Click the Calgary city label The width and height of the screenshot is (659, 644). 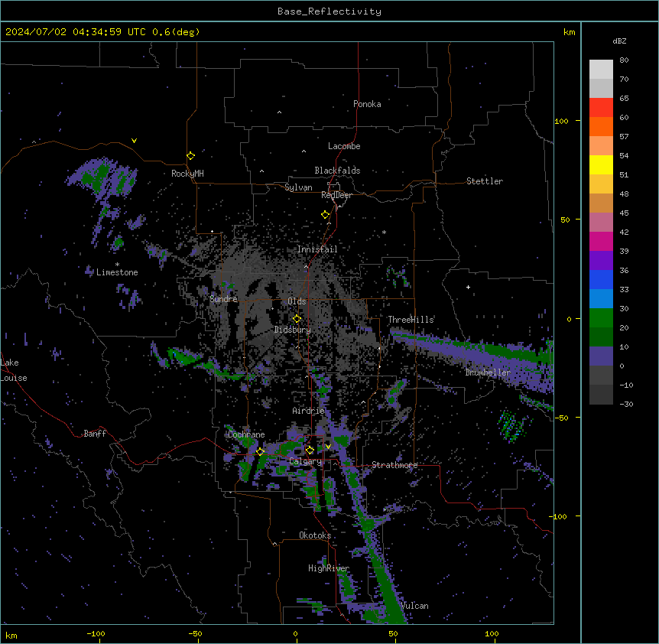coord(305,461)
